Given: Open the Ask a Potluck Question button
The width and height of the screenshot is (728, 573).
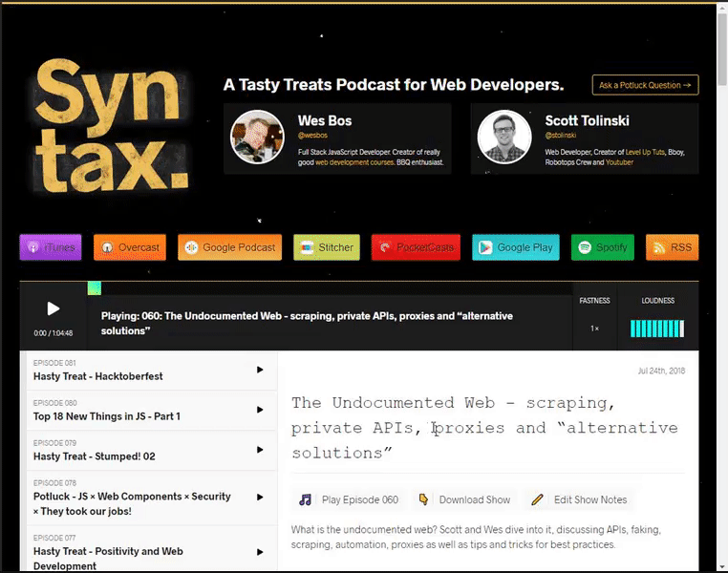Looking at the screenshot, I should pos(645,85).
